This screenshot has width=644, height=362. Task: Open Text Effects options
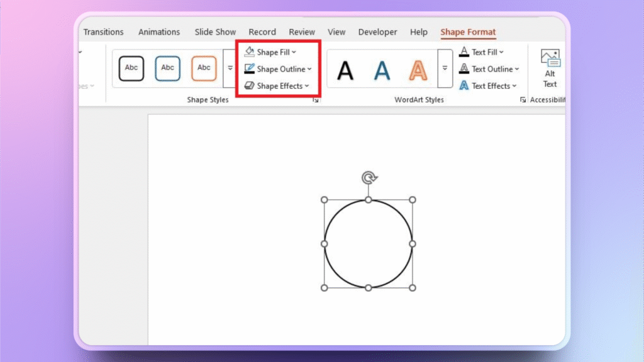coord(490,85)
